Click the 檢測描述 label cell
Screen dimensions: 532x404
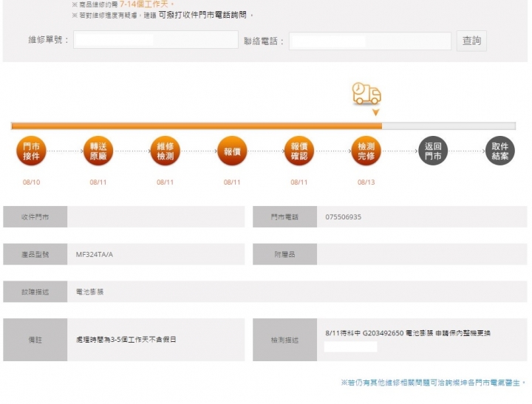click(284, 340)
